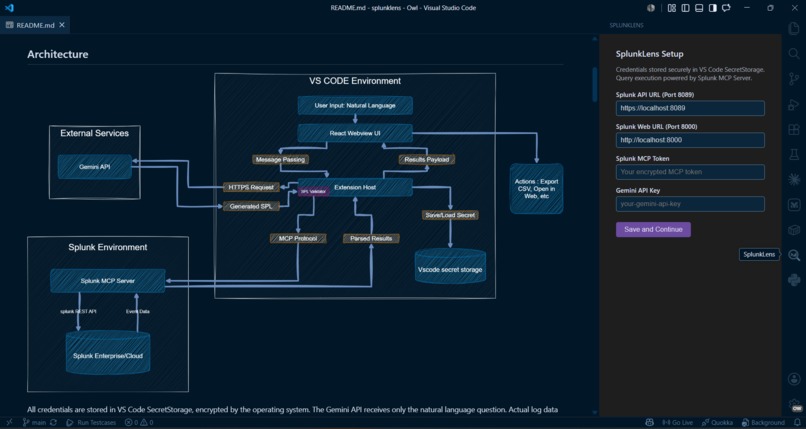Focus the Splunk API URL input field

pos(690,108)
